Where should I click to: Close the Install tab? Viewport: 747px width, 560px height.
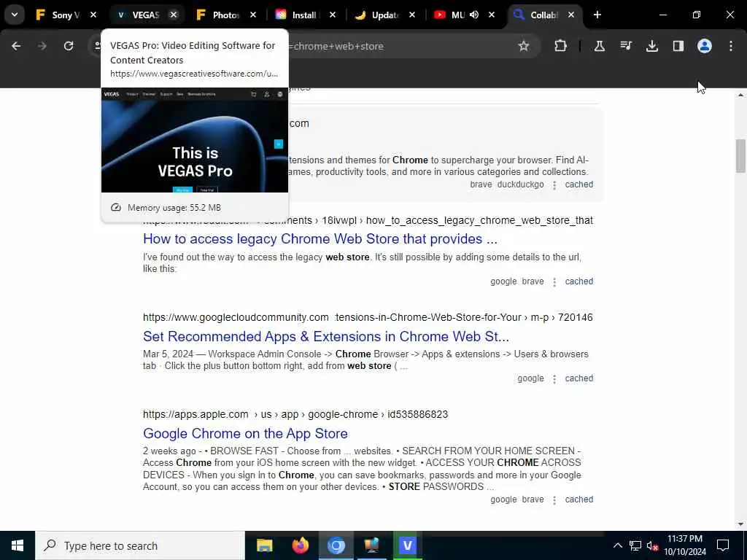pos(333,15)
